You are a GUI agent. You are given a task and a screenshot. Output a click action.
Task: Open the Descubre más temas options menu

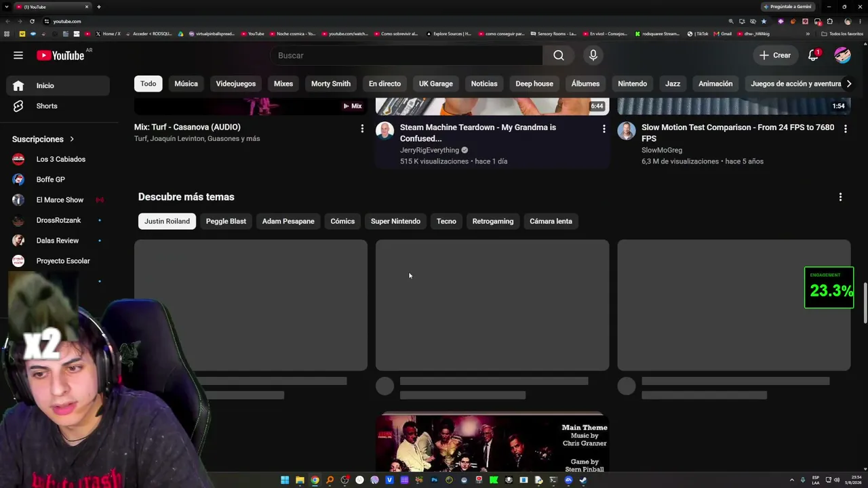pos(840,197)
